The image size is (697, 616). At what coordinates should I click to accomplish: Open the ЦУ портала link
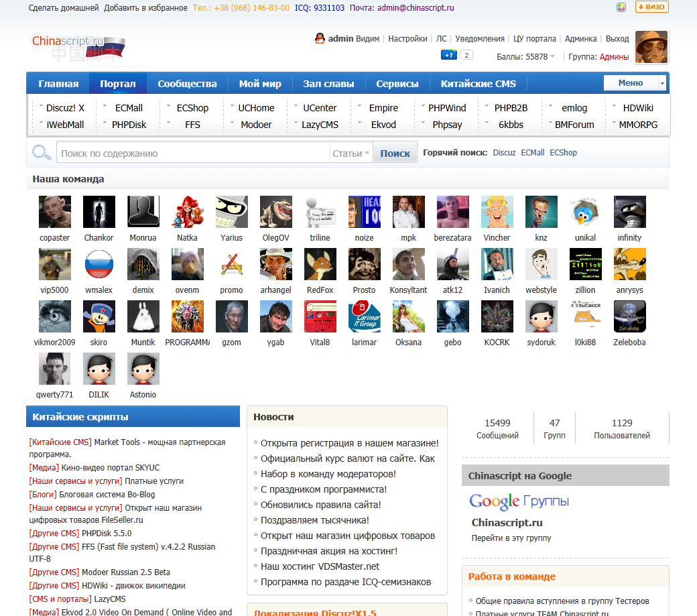(534, 39)
